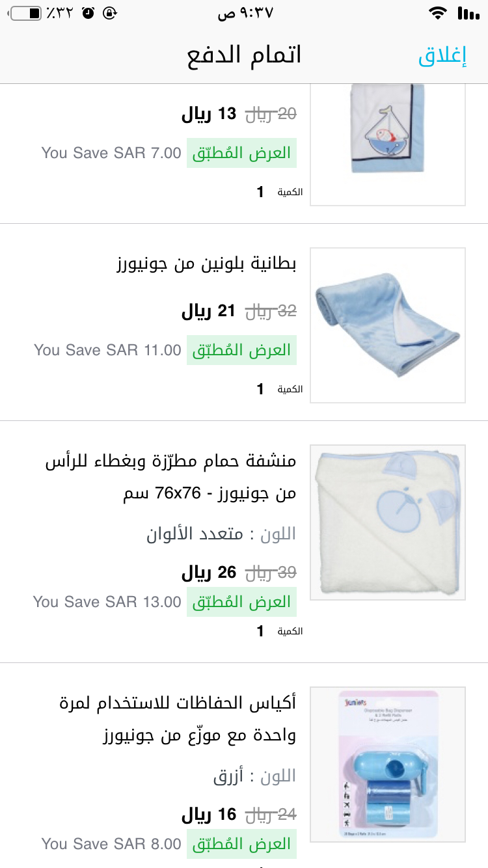Open the blue two-tone blanket image

[388, 325]
